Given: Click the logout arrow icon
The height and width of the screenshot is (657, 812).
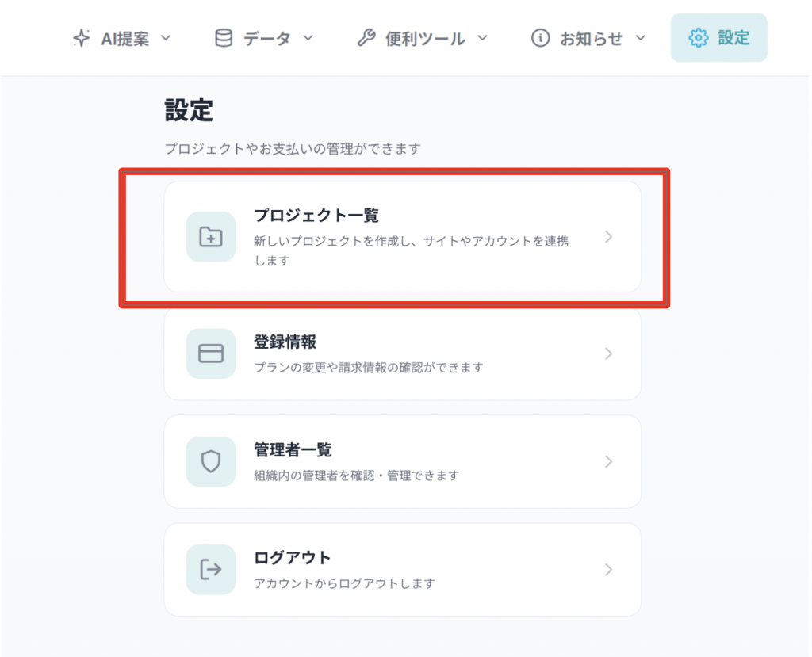Looking at the screenshot, I should (210, 569).
